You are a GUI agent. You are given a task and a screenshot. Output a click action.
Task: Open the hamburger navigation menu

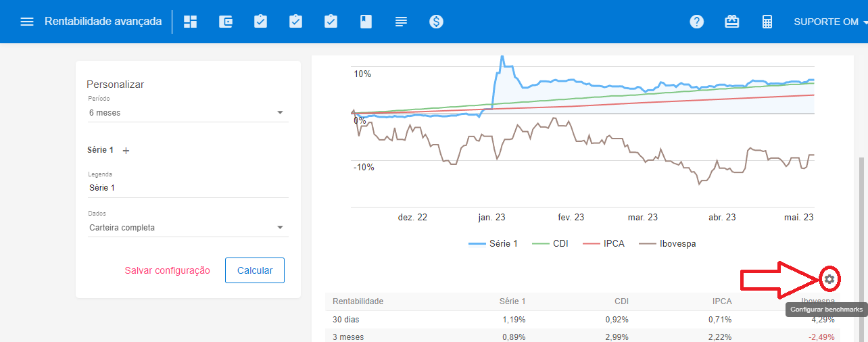(x=27, y=22)
